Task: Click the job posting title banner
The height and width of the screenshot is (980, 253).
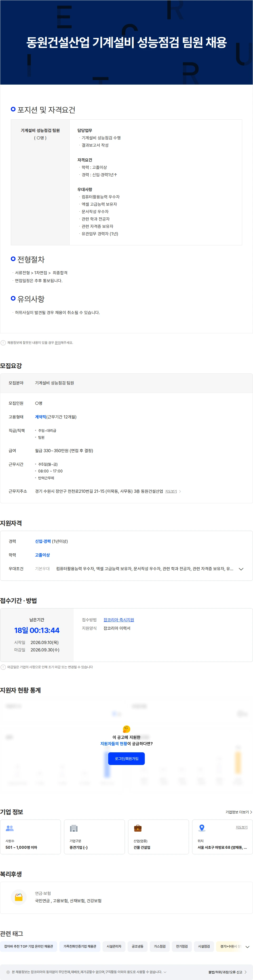Action: 127,42
